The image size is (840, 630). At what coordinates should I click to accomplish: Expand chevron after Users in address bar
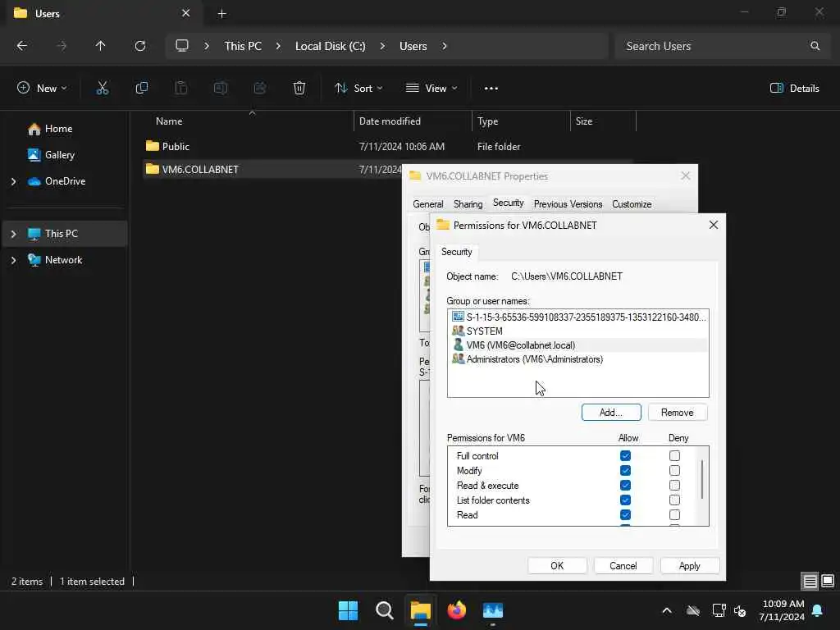tap(444, 46)
